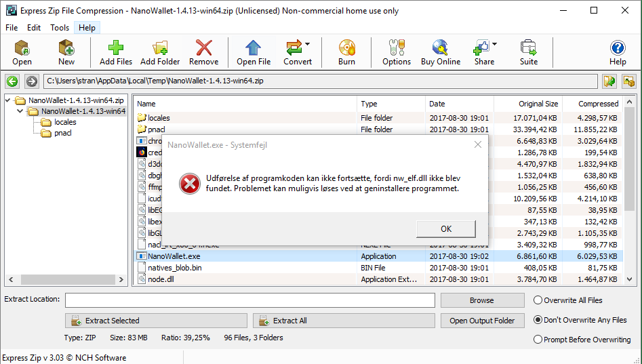
Task: Click the Open Output Folder button
Action: pos(482,321)
